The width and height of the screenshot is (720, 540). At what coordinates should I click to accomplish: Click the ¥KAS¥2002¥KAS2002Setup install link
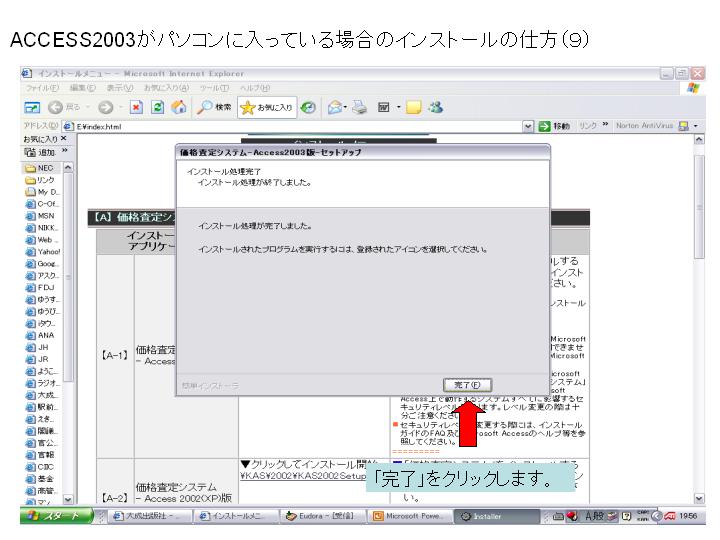click(x=303, y=476)
